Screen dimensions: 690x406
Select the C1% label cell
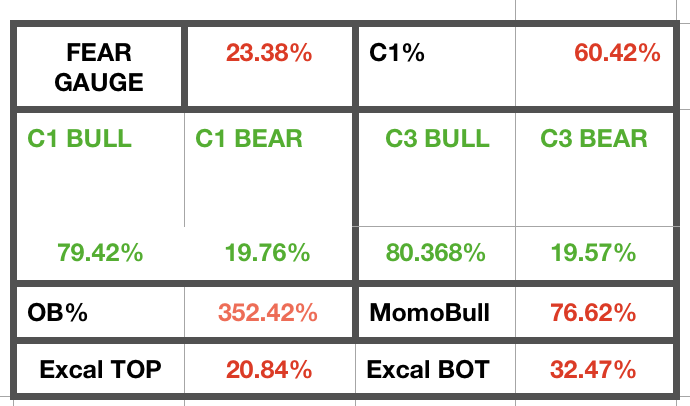point(397,53)
